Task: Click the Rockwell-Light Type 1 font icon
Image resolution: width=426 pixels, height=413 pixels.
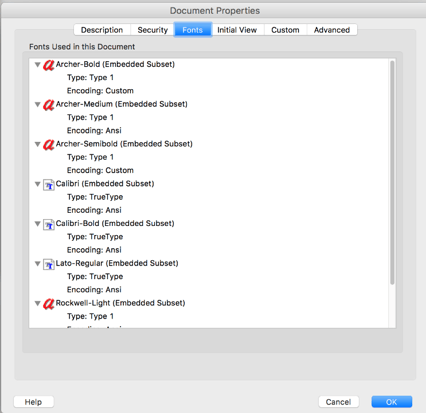Action: (x=48, y=304)
